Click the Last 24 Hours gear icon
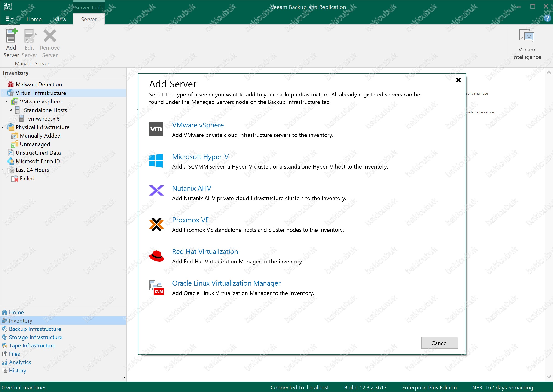 tap(11, 170)
